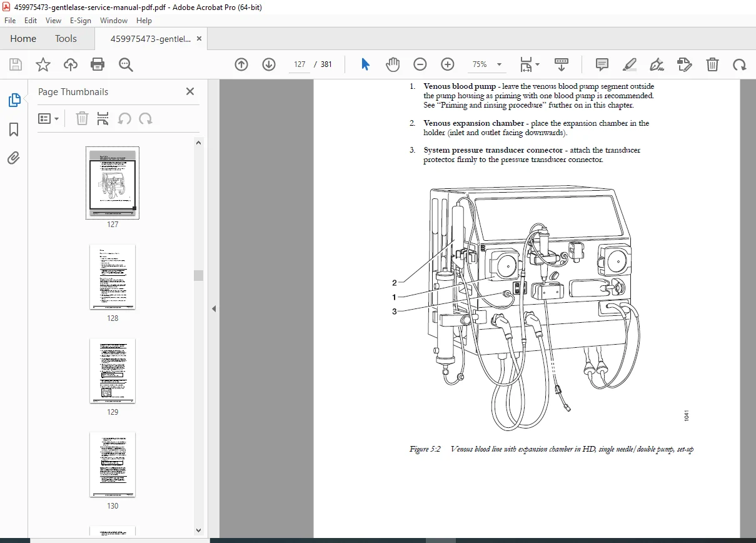756x543 pixels.
Task: Select the Highlight text pen tool
Action: point(630,64)
